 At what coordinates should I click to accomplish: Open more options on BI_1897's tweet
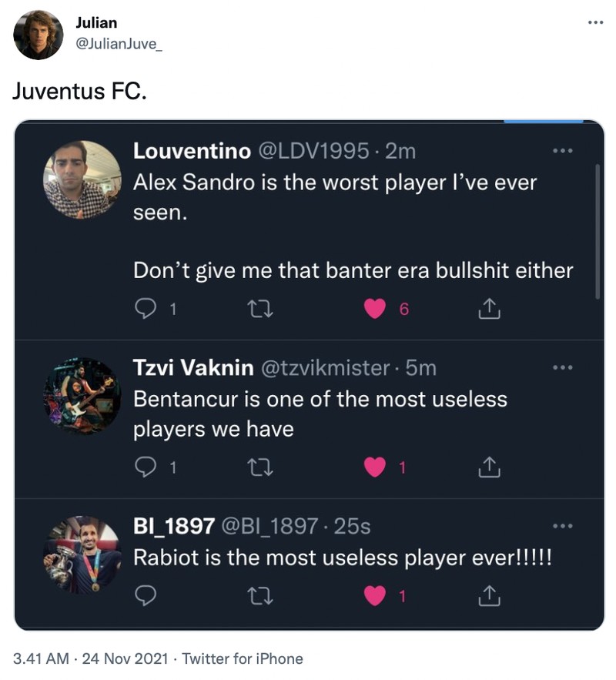(563, 526)
